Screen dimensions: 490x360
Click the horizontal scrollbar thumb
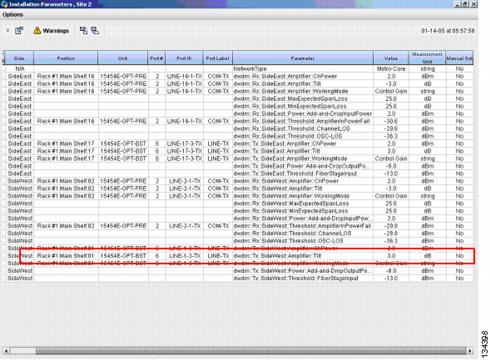tap(251, 351)
